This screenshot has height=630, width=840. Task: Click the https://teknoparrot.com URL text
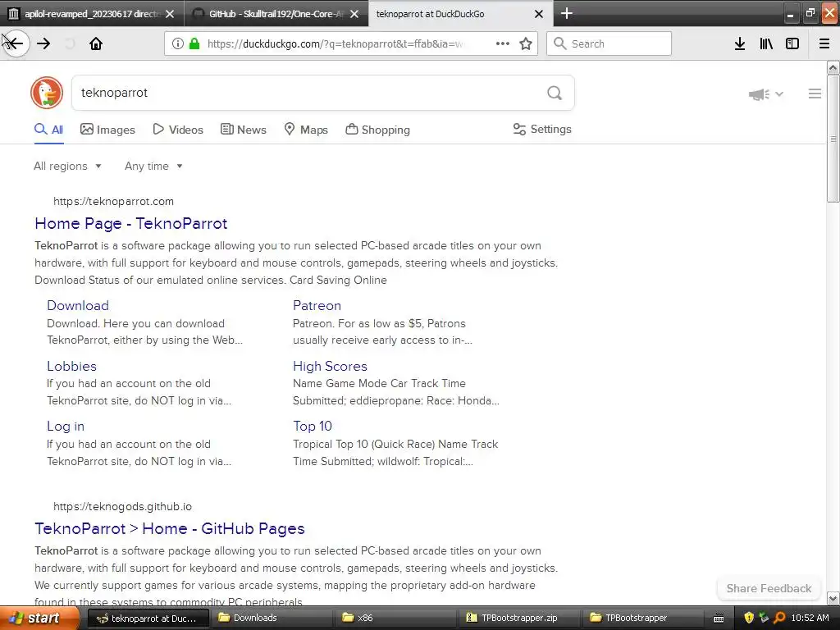click(x=113, y=202)
